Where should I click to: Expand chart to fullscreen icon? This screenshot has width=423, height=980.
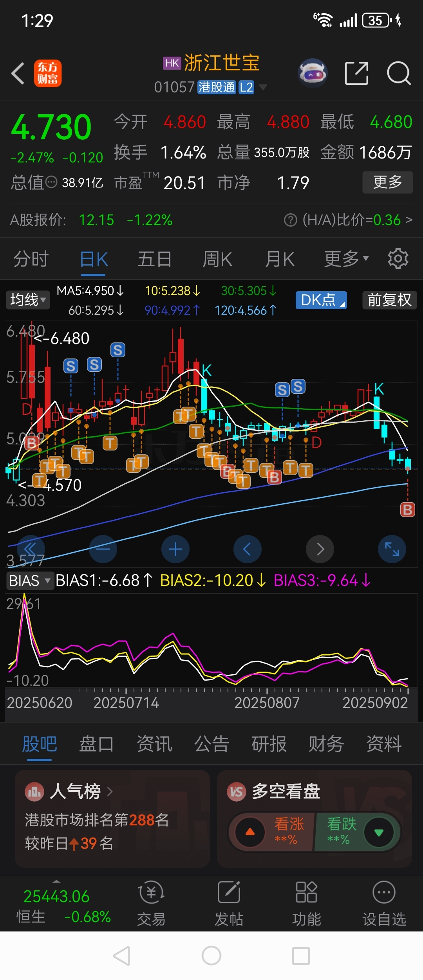pyautogui.click(x=392, y=549)
